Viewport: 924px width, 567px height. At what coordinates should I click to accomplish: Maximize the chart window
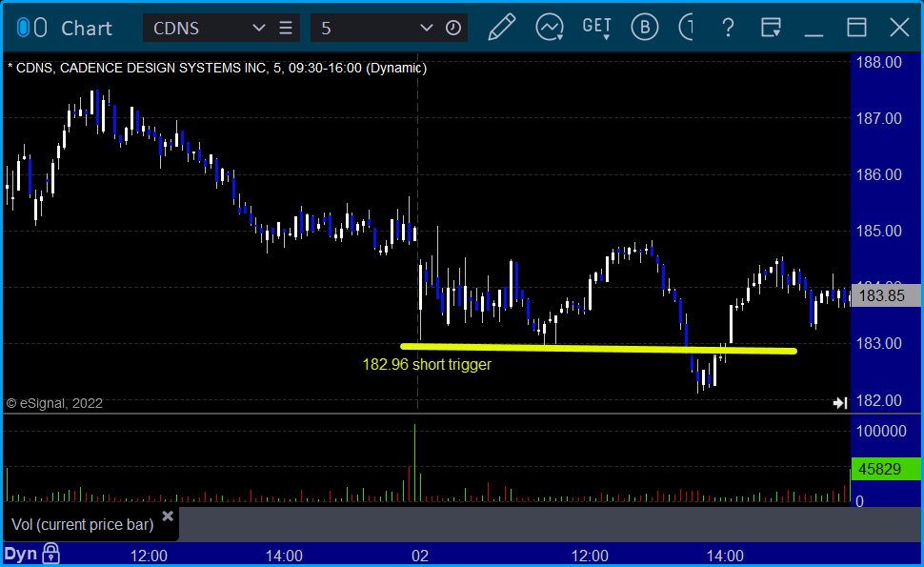(856, 27)
